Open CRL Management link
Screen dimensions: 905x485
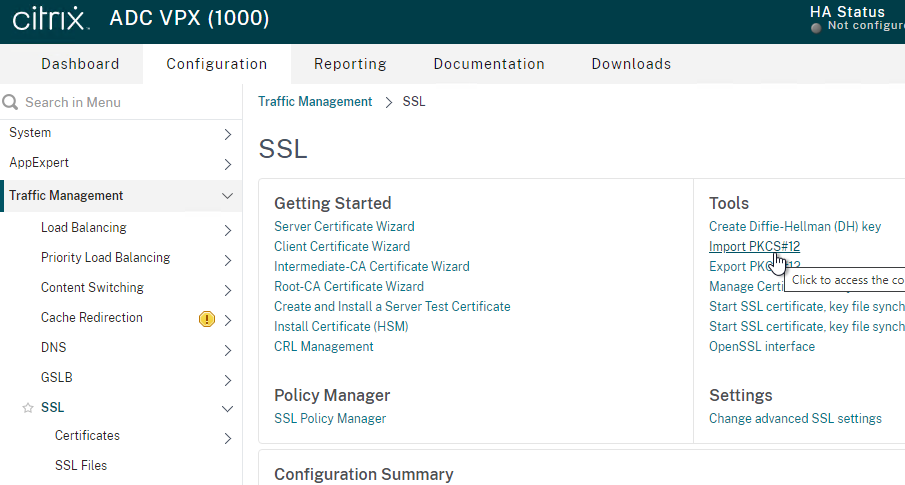pos(324,346)
